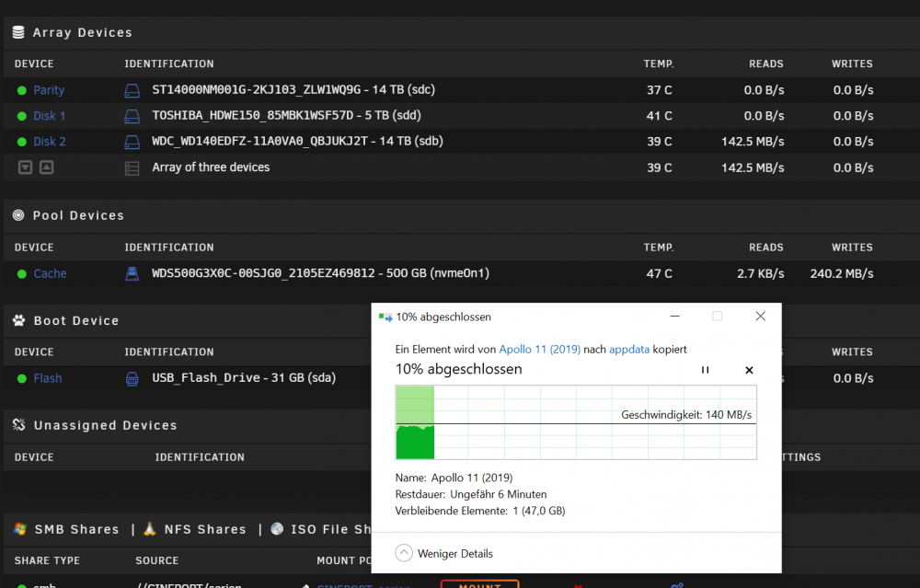Screen dimensions: 920x588
Task: Click the USB drive icon beside USB_Flash_Drive
Action: pos(132,378)
